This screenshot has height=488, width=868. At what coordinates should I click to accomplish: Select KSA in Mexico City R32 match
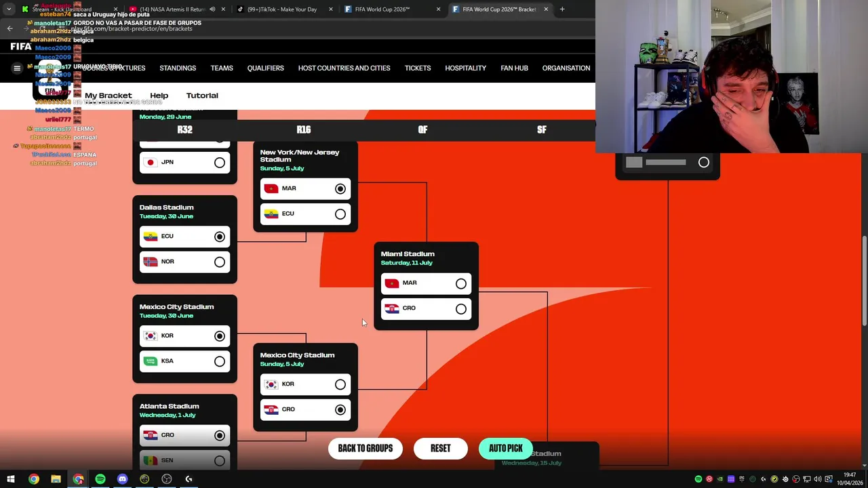click(x=220, y=362)
